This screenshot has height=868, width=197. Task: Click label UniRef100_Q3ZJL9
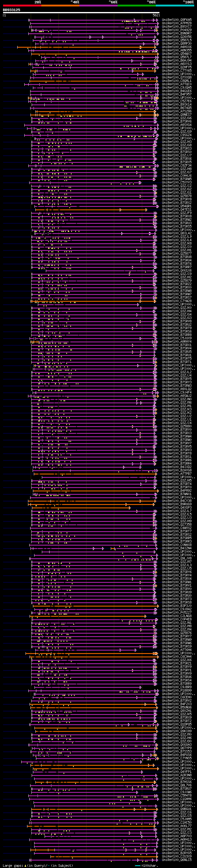pos(177,236)
